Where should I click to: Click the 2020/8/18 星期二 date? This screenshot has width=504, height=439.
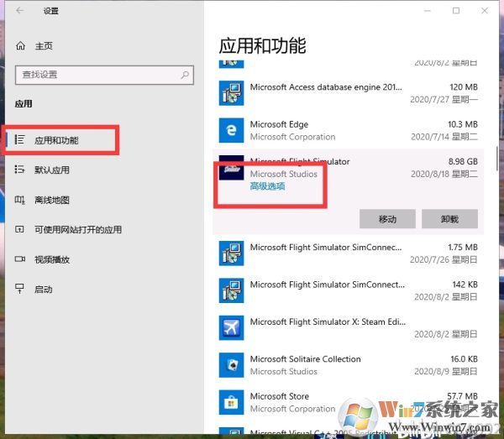coord(444,174)
